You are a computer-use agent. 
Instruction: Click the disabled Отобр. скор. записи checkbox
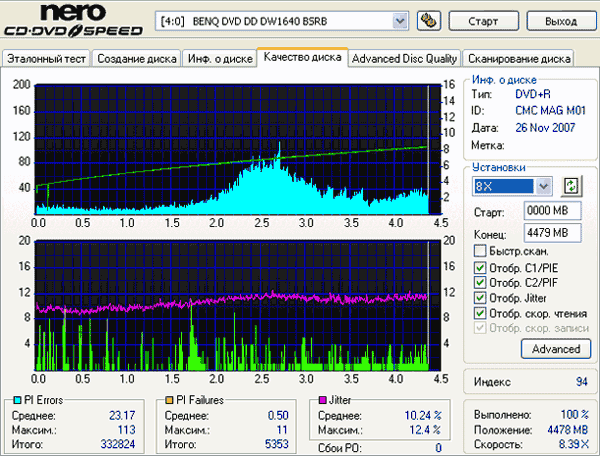(480, 328)
